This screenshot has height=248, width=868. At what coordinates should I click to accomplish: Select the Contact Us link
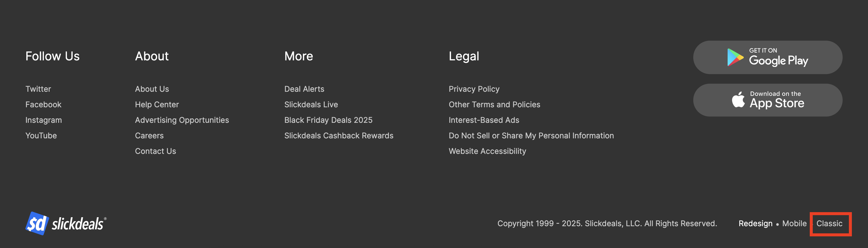pos(155,151)
